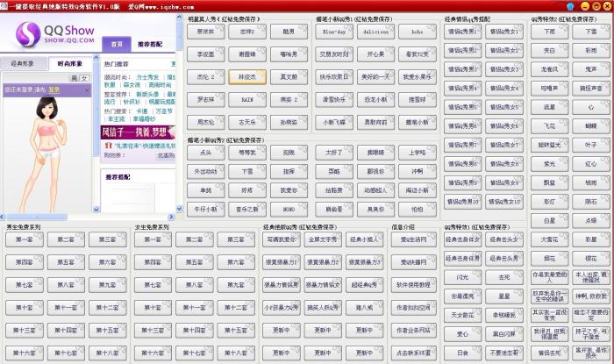Apply the 周杰伦 celebrity show

205,123
